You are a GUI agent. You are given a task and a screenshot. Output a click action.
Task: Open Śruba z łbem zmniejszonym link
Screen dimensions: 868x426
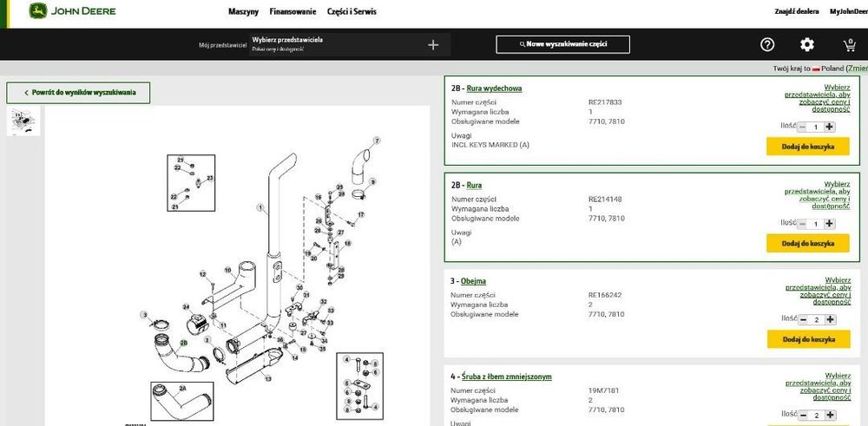pyautogui.click(x=506, y=377)
